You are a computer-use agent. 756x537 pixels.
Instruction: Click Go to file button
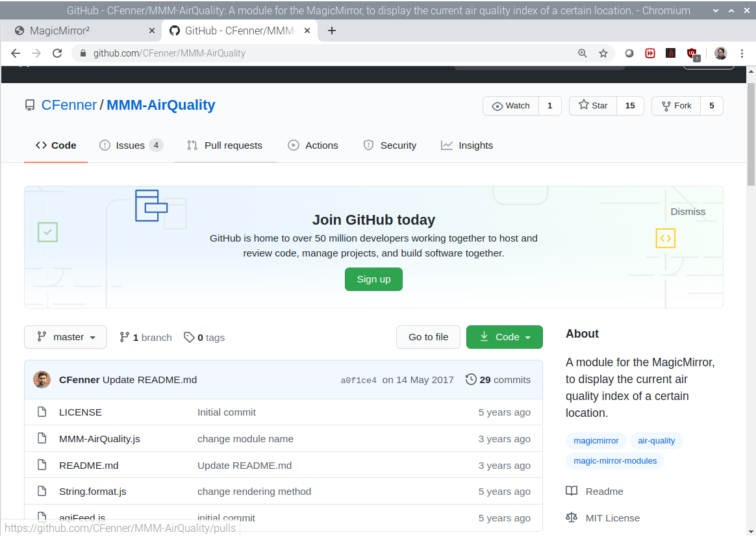pyautogui.click(x=428, y=337)
